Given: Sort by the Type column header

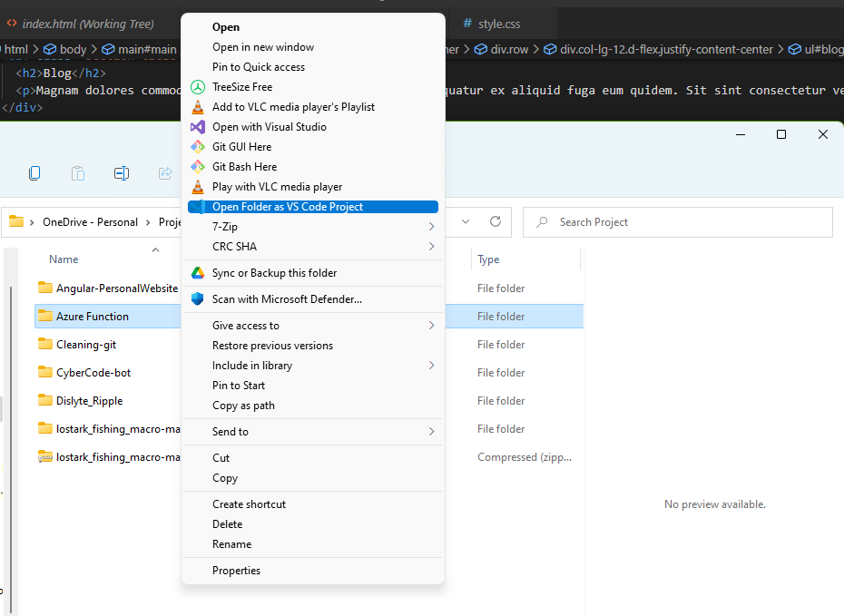Looking at the screenshot, I should tap(488, 259).
